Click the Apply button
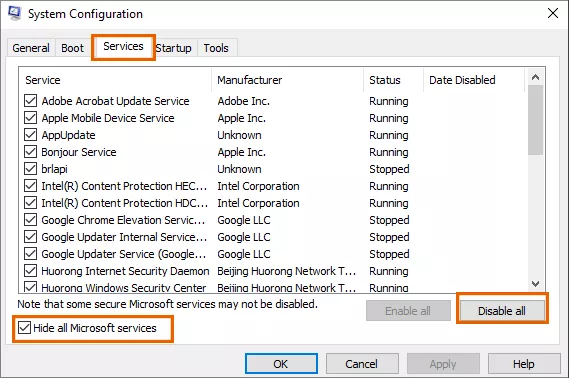 click(x=443, y=363)
